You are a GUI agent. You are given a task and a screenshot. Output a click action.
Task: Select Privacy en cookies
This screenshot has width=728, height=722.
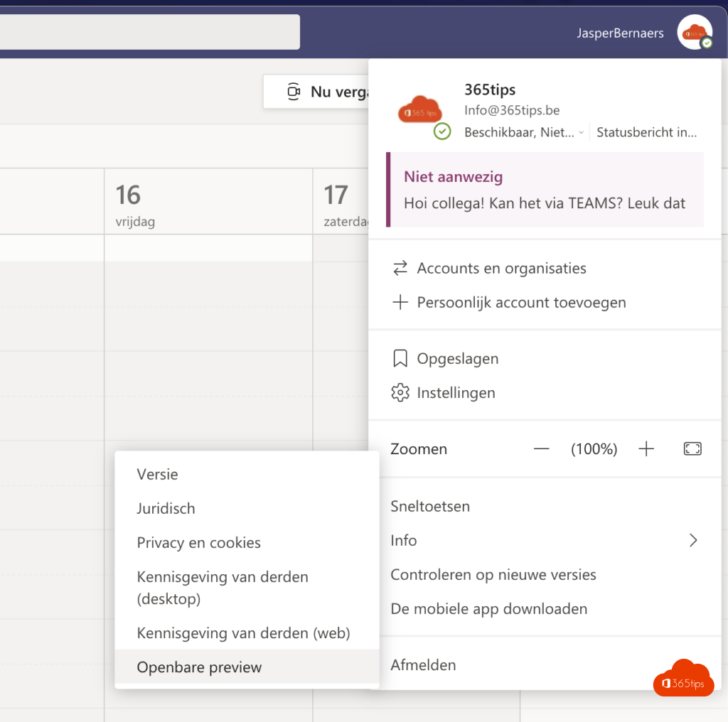pos(198,543)
